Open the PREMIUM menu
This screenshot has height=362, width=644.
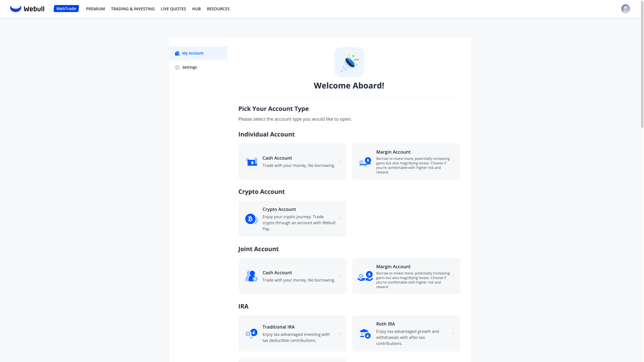point(95,9)
